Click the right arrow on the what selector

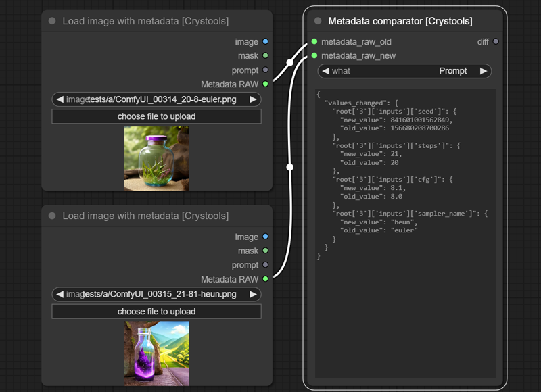pos(484,70)
